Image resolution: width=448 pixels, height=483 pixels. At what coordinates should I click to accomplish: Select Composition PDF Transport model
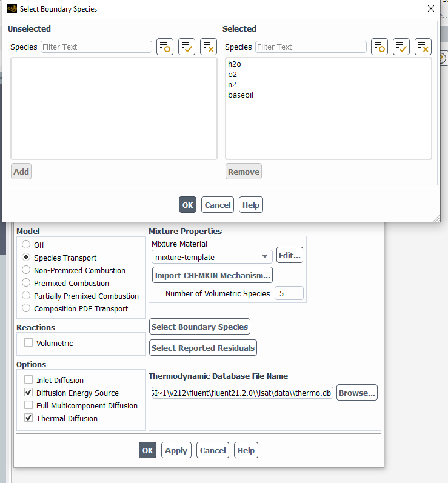tap(26, 308)
